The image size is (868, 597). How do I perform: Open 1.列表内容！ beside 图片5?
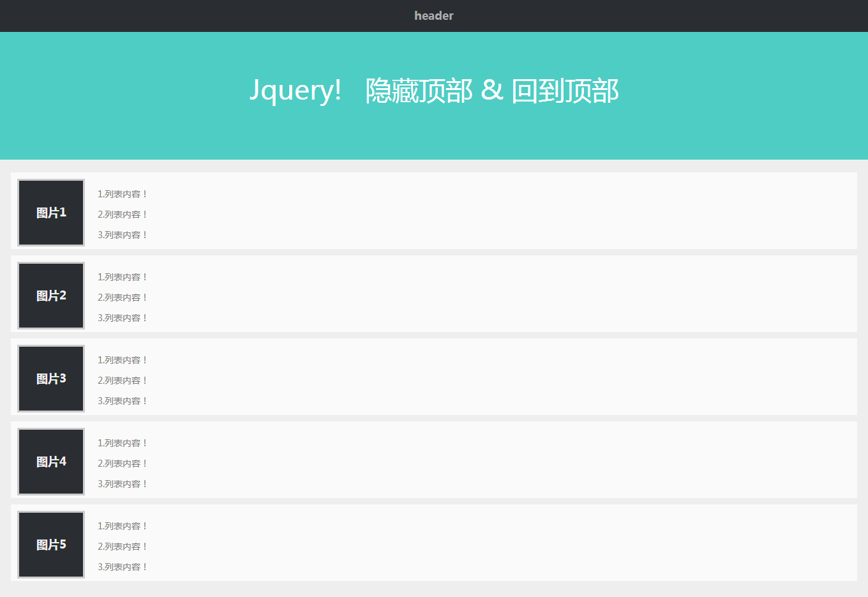click(123, 526)
